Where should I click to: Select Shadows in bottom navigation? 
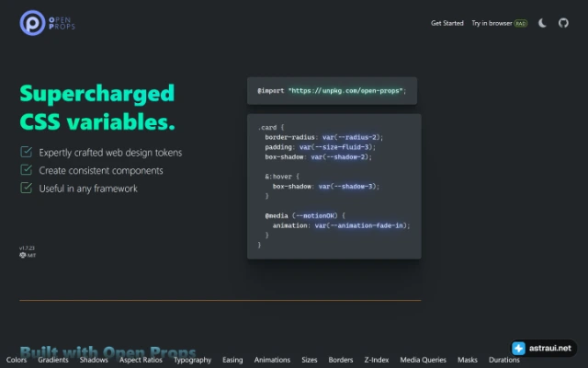coord(94,360)
